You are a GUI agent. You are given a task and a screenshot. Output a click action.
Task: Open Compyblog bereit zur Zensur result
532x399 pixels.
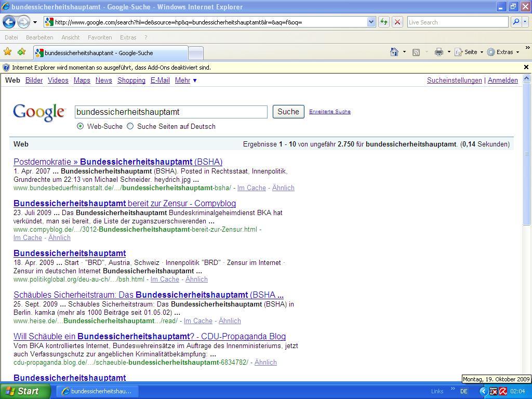coord(125,204)
